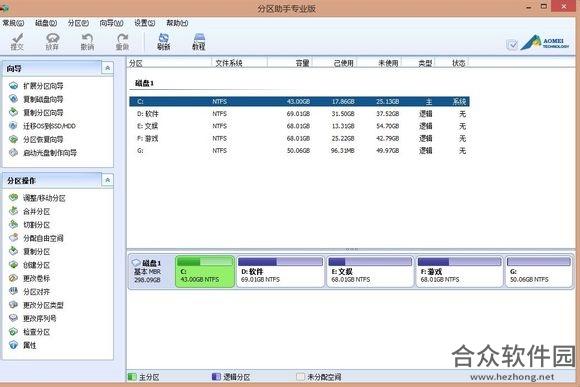580x387 pixels.
Task: Open the 磁盘(D) menu
Action: 46,23
